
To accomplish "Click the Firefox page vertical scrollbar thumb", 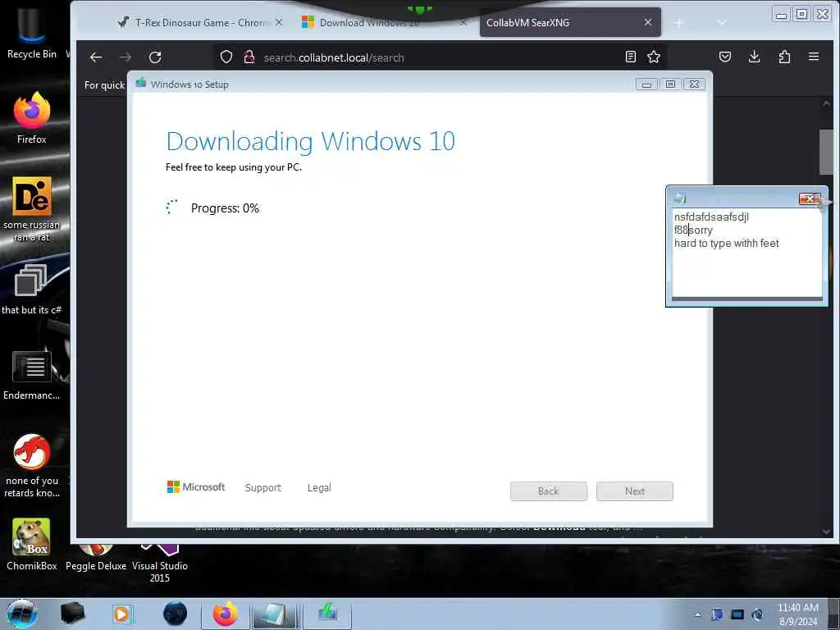I will click(x=825, y=152).
